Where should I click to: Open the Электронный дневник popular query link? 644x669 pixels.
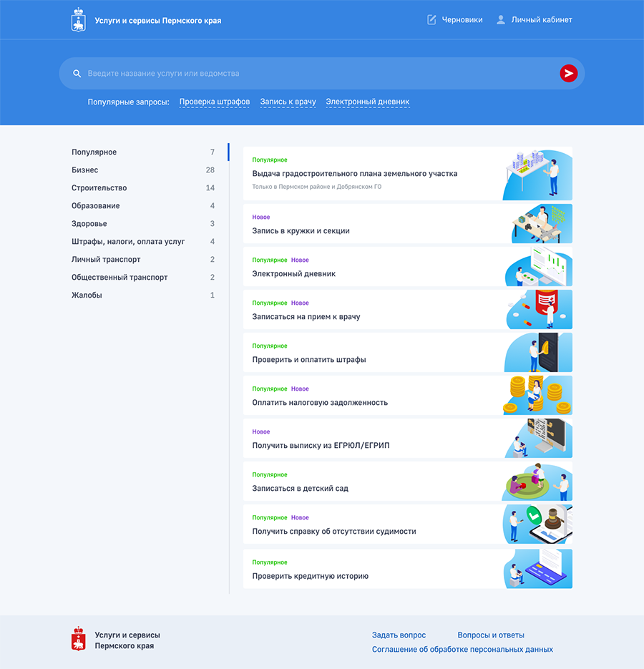click(x=368, y=102)
